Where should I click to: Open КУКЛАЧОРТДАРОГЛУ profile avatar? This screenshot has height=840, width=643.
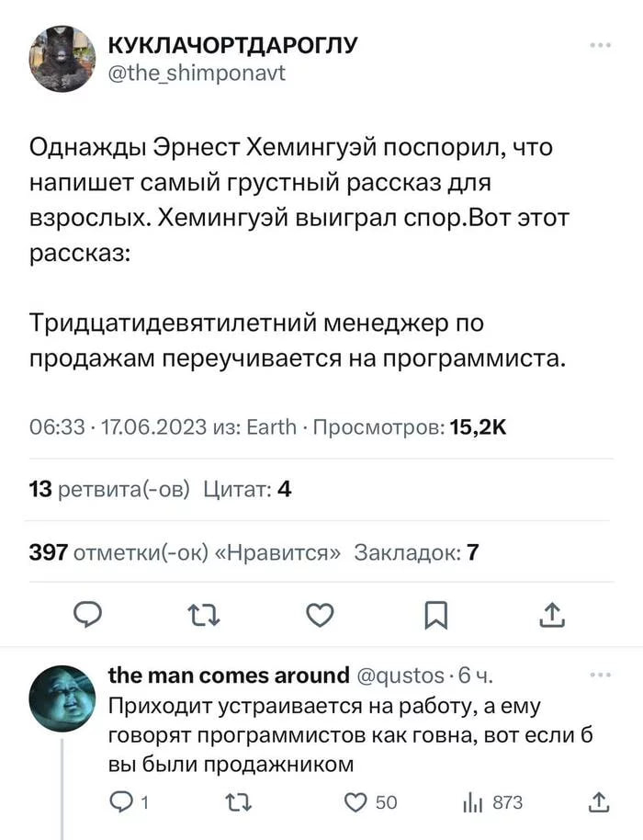(x=62, y=59)
